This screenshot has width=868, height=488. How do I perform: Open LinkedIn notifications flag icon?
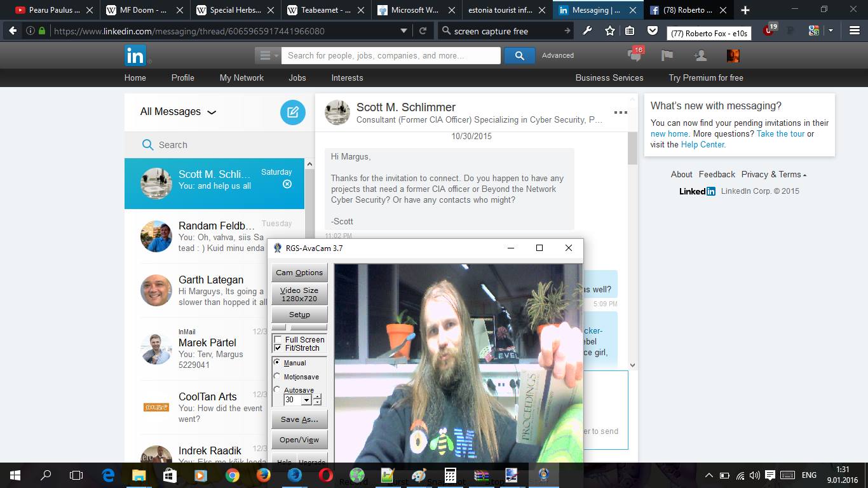point(667,55)
